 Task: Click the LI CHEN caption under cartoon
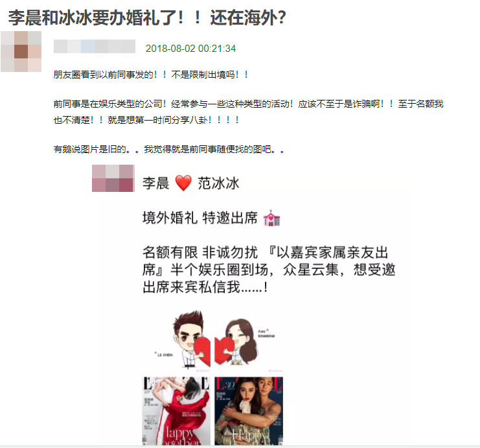(x=164, y=355)
